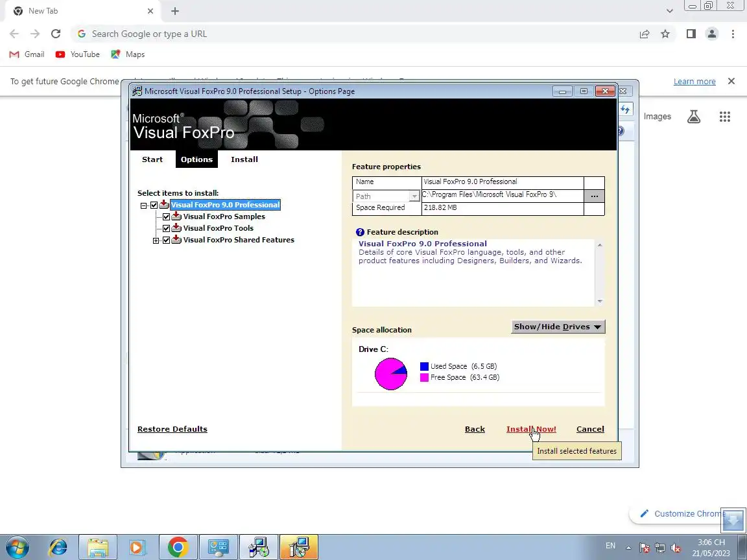The image size is (747, 560).
Task: Click the EN language indicator
Action: click(x=610, y=546)
